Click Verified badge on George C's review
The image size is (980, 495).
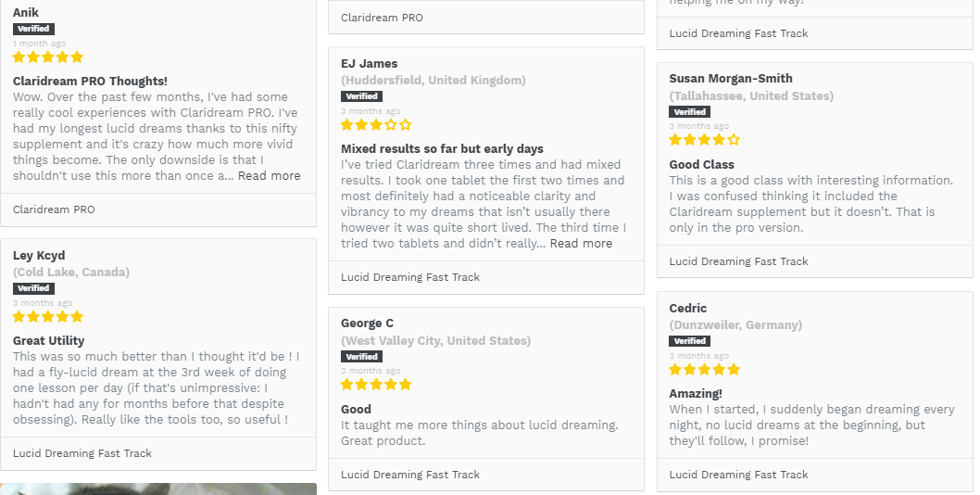coord(361,356)
